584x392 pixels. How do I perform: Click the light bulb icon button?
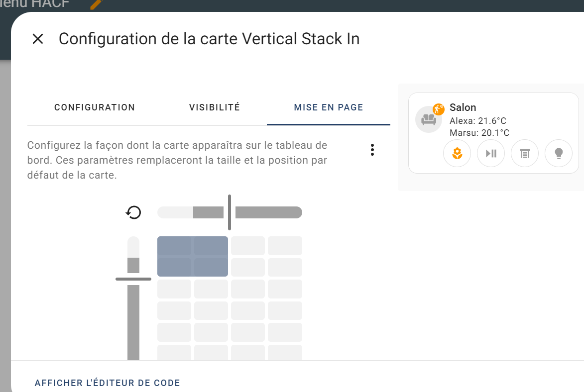pyautogui.click(x=559, y=153)
